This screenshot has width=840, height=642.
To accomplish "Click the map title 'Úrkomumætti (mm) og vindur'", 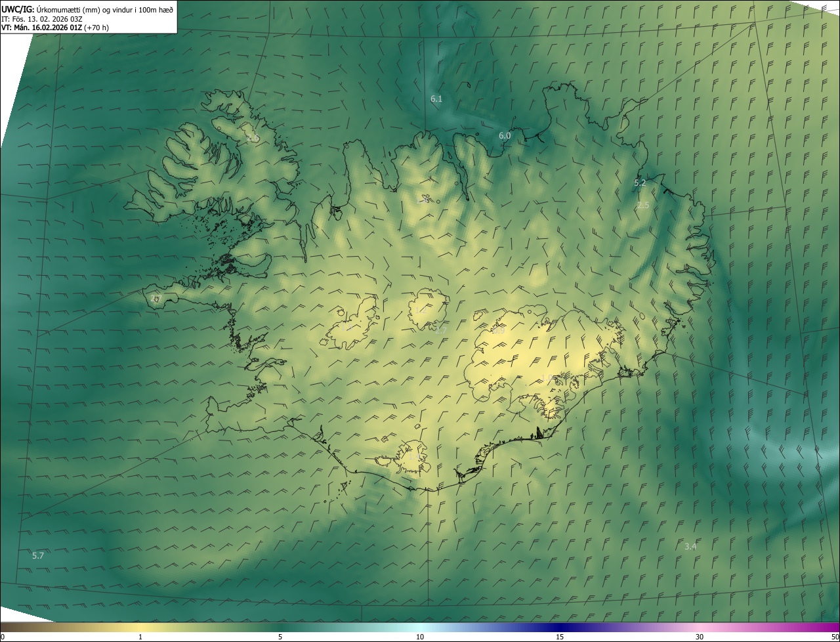I will click(x=85, y=9).
